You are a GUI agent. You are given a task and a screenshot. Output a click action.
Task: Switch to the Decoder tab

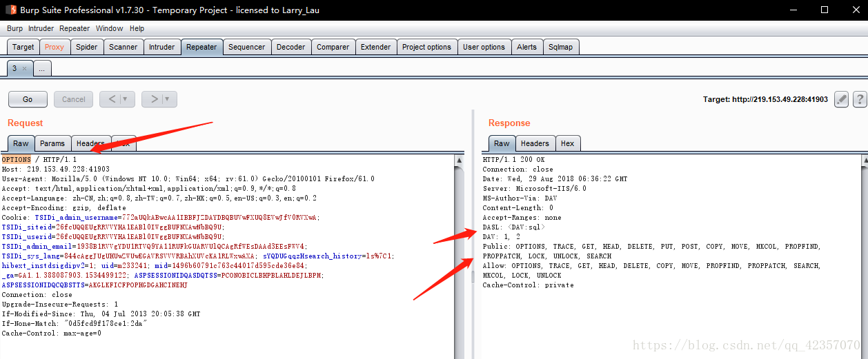(290, 47)
